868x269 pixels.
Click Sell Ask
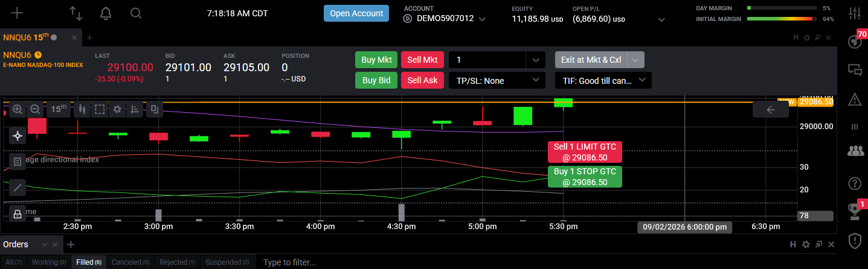[x=422, y=80]
